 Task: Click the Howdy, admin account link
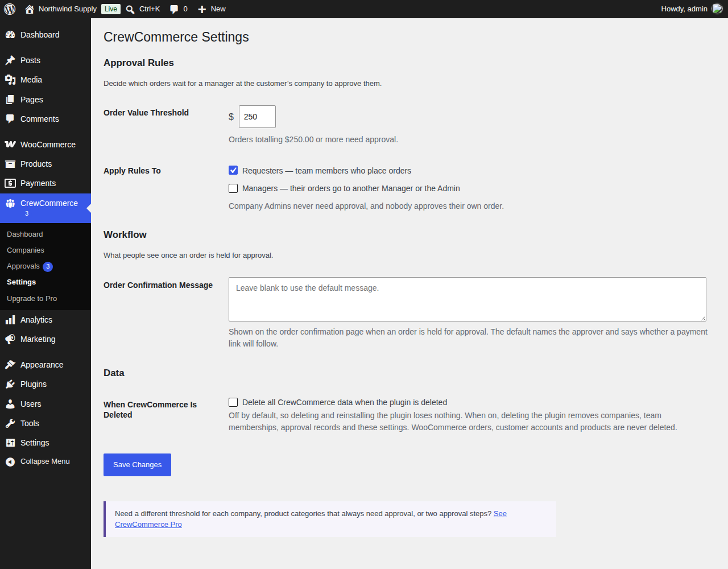(684, 9)
